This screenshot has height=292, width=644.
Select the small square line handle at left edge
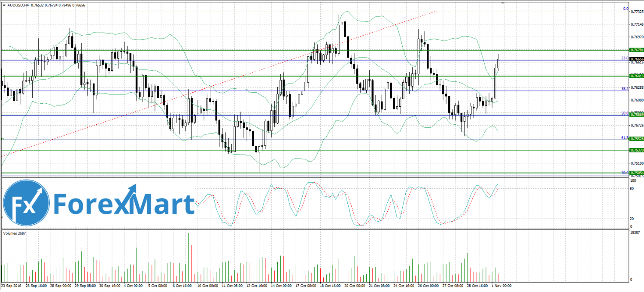(3, 138)
